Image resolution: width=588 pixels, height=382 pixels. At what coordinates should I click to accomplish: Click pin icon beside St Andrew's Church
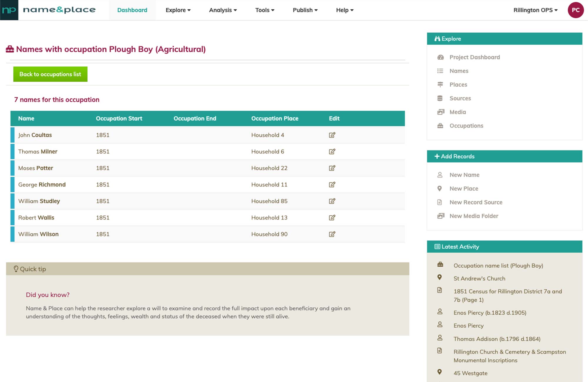point(440,277)
